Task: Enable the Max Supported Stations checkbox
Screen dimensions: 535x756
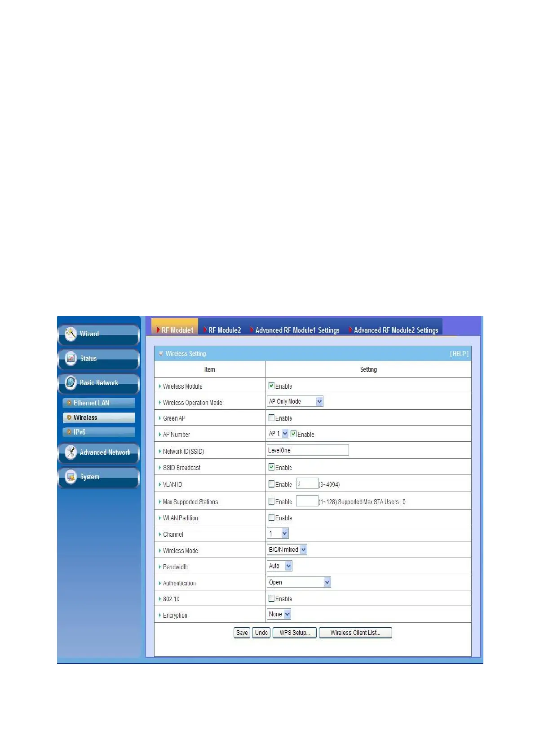Action: (271, 501)
